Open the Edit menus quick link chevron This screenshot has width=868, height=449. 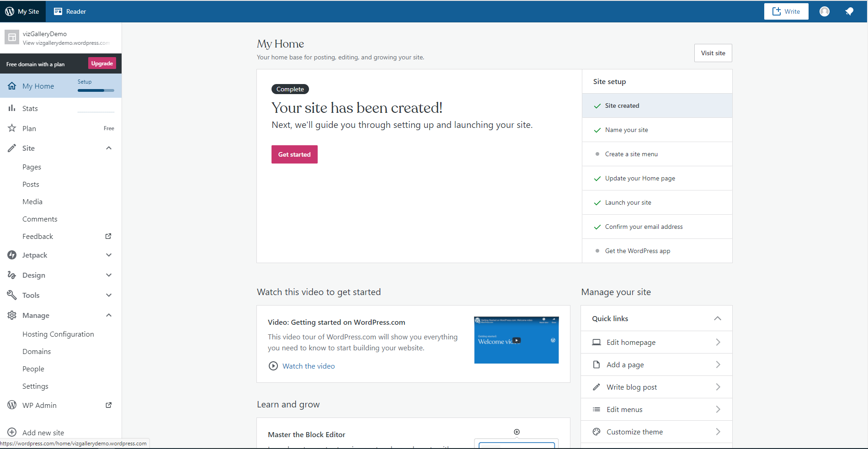pos(718,409)
